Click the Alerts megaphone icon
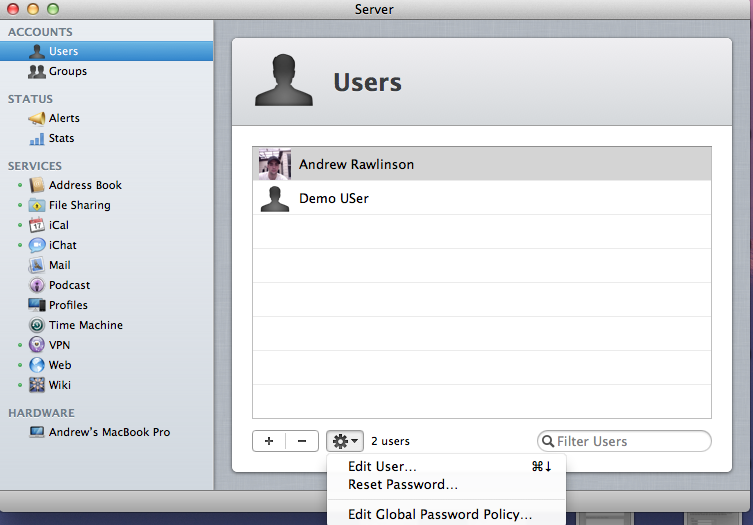Image resolution: width=753 pixels, height=525 pixels. pyautogui.click(x=36, y=118)
